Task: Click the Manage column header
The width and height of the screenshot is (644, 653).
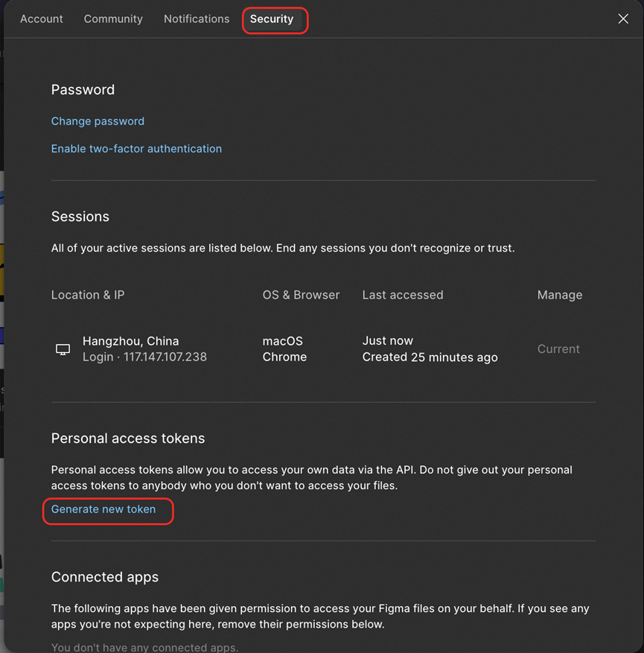Action: click(x=560, y=295)
